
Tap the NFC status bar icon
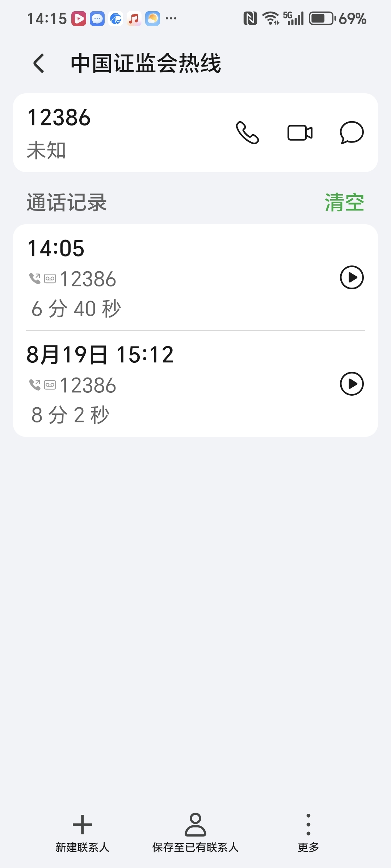[250, 18]
